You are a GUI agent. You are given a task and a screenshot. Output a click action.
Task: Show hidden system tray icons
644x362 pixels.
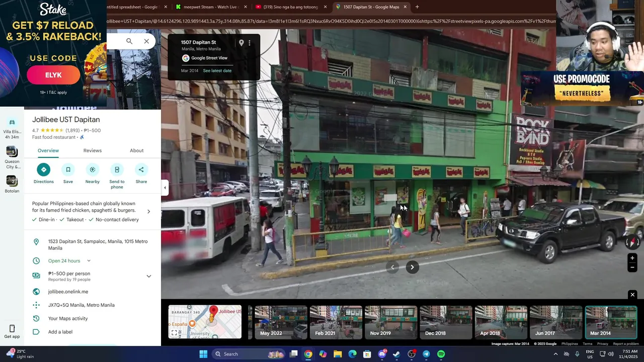point(555,354)
